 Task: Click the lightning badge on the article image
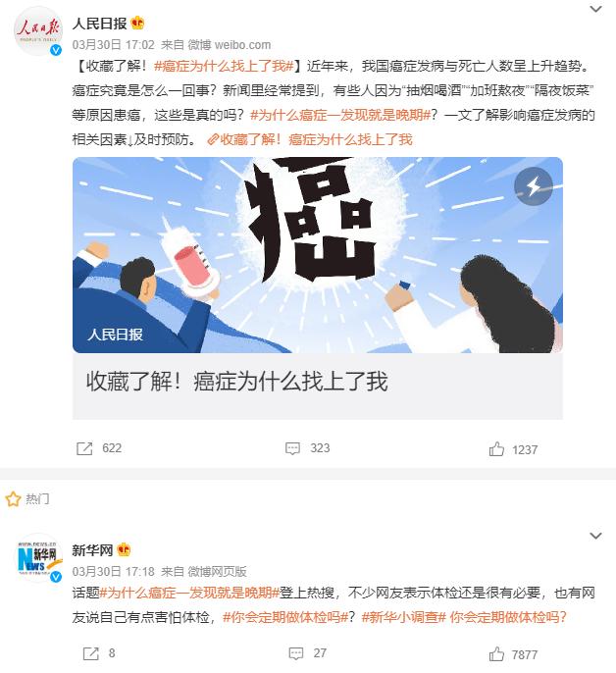pyautogui.click(x=534, y=186)
